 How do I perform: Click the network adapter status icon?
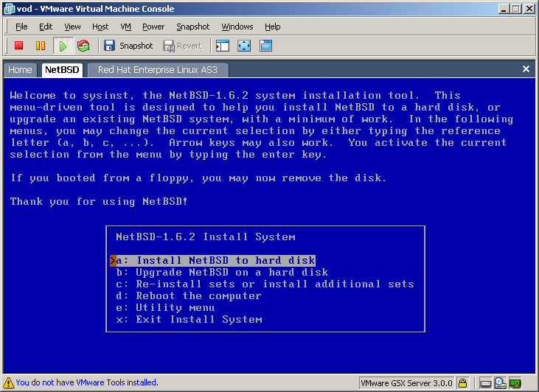(x=515, y=382)
